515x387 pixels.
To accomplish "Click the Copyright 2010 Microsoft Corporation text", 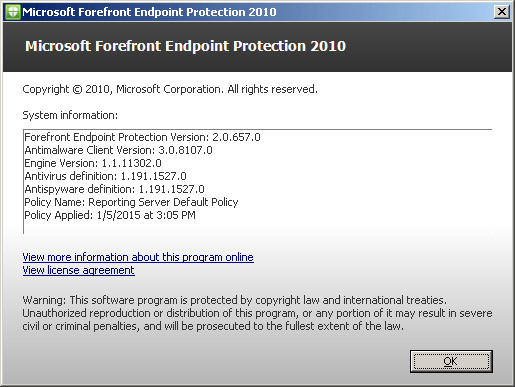I will pos(170,89).
